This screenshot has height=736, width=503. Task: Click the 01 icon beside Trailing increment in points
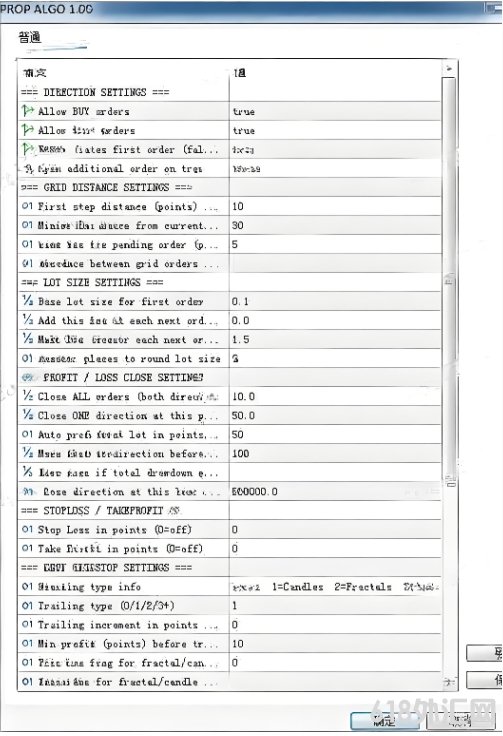coord(28,625)
